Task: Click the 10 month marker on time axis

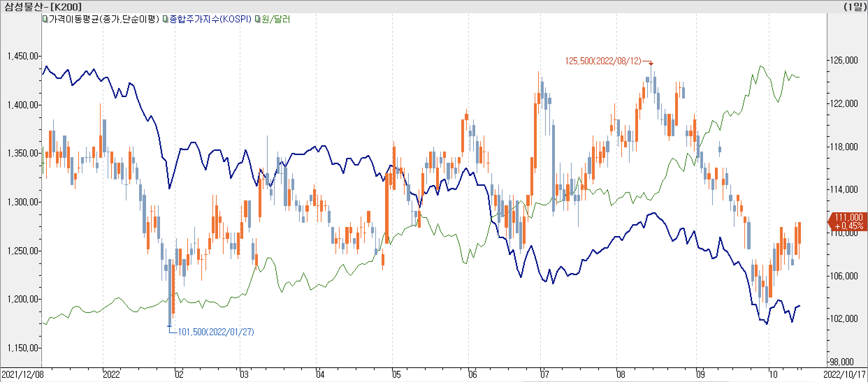Action: [x=773, y=375]
